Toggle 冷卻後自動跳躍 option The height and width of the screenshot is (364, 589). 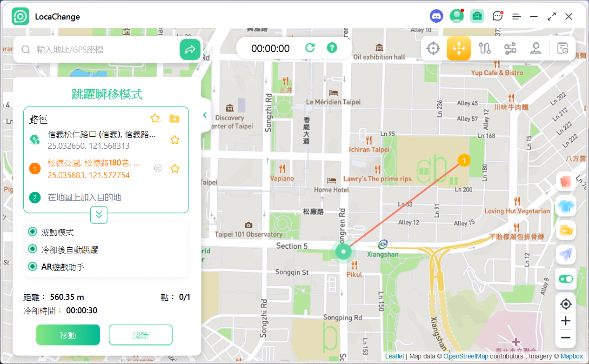[x=33, y=249]
